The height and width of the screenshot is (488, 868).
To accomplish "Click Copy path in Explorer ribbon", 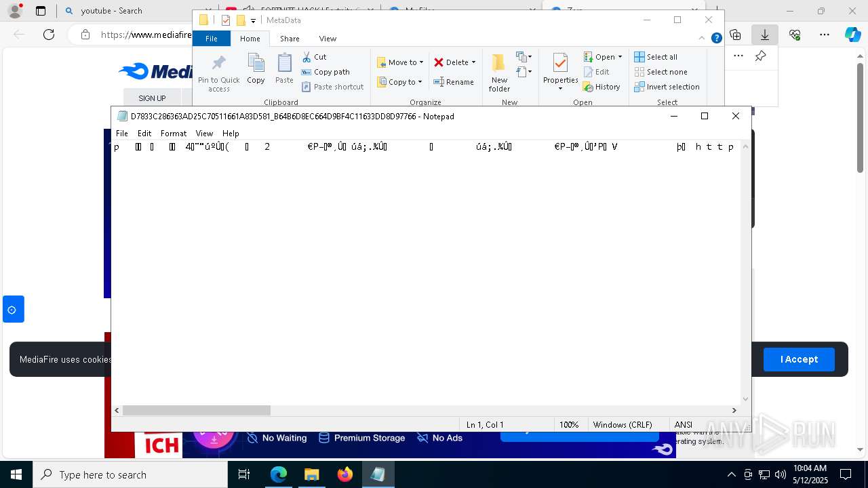I will point(325,72).
